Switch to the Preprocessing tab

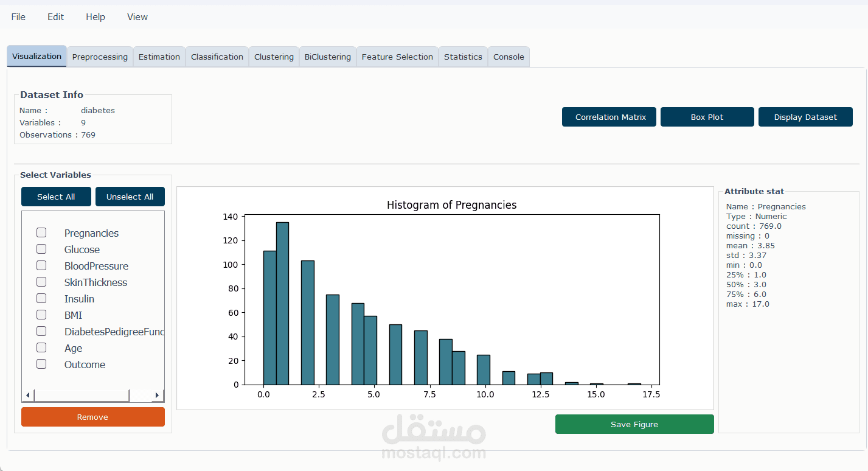[x=100, y=57]
